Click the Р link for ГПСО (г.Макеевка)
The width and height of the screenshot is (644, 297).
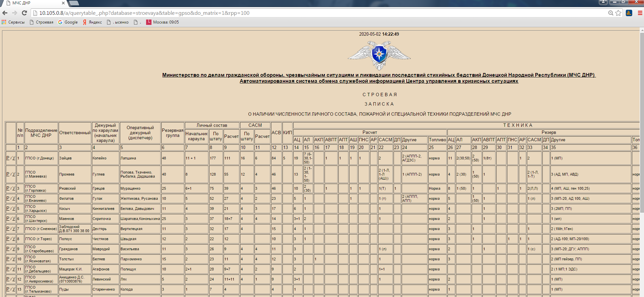(x=8, y=174)
